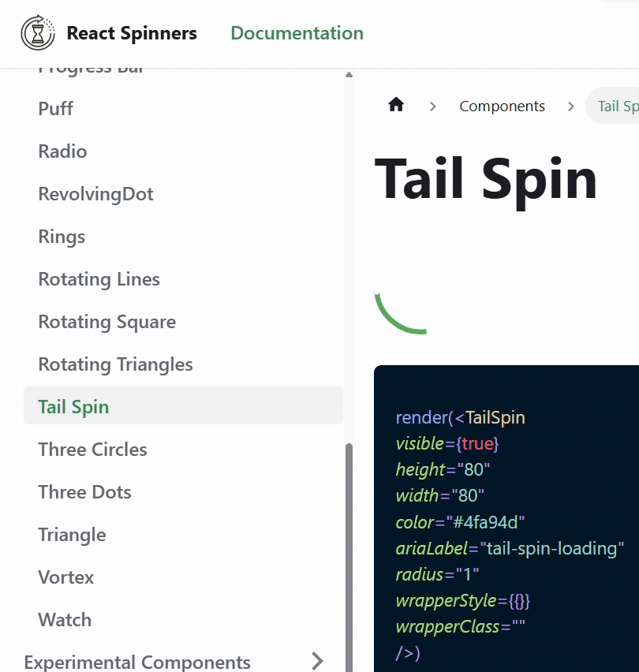Click the width="80" code line

point(439,496)
